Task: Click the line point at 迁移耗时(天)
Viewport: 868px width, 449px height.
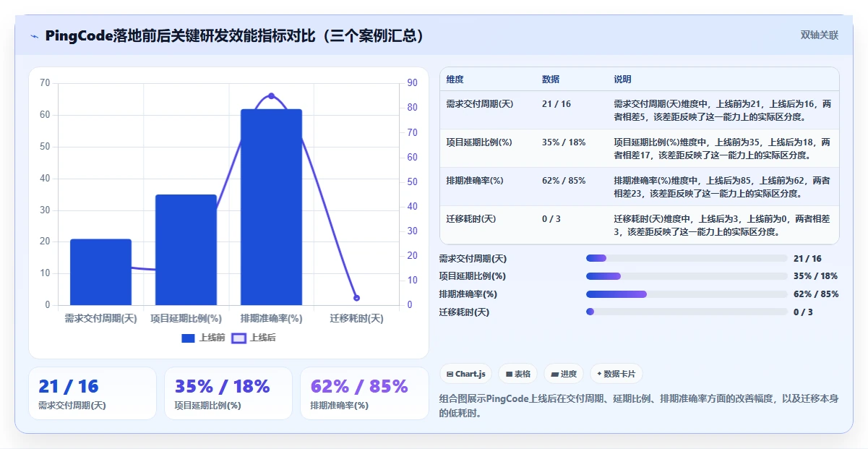Action: tap(356, 298)
